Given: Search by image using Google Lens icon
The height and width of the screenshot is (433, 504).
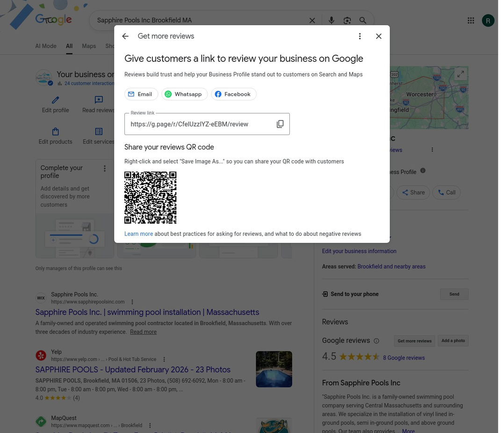Looking at the screenshot, I should 347,20.
